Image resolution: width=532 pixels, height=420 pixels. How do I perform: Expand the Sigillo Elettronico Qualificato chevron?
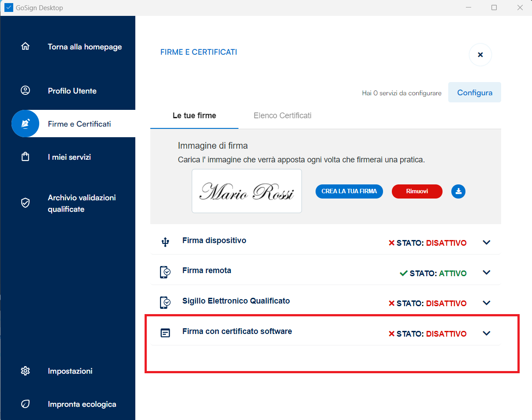click(487, 303)
